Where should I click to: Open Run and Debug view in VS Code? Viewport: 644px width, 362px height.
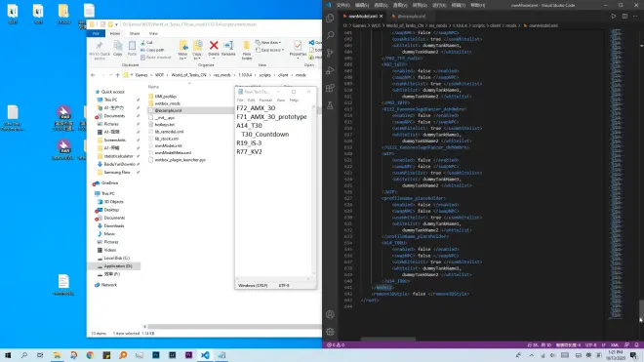coord(330,70)
